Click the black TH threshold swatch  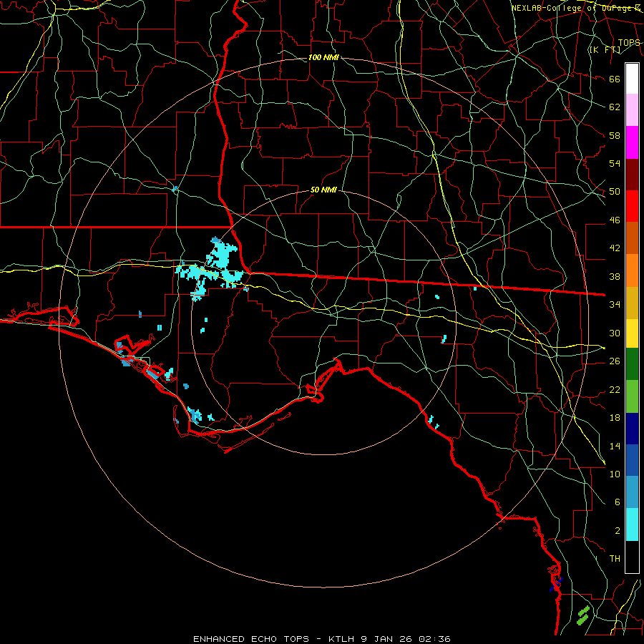tap(632, 557)
